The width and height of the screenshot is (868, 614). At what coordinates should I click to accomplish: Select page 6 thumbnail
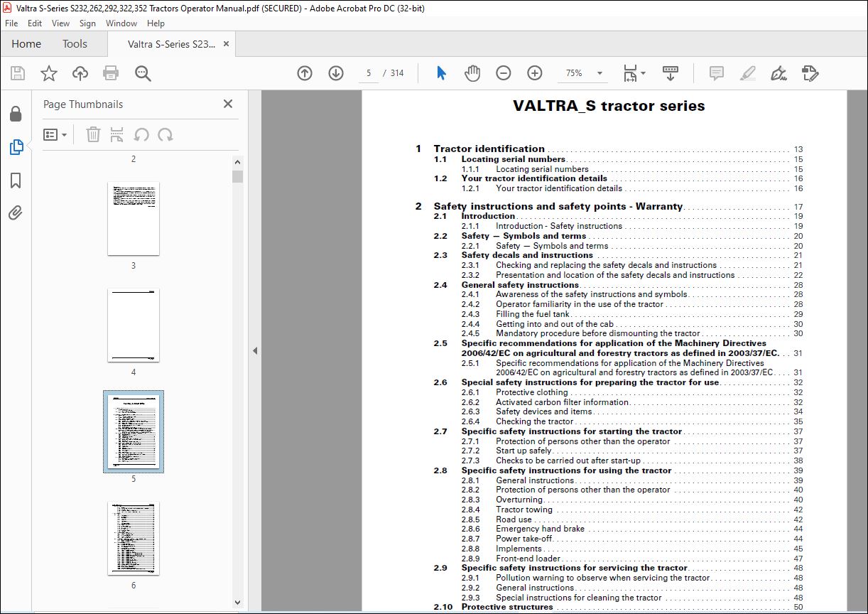[x=134, y=539]
